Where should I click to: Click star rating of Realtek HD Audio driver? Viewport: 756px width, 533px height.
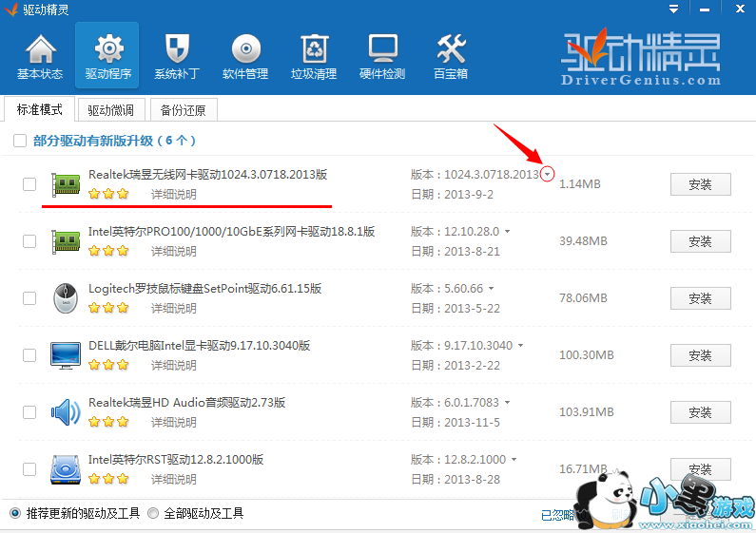[x=108, y=422]
